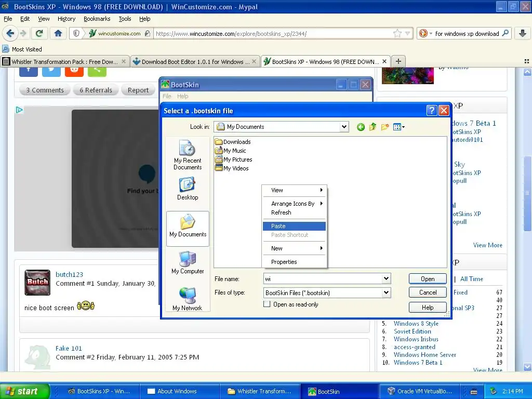Close the Download Boot Editor tab

click(x=254, y=61)
